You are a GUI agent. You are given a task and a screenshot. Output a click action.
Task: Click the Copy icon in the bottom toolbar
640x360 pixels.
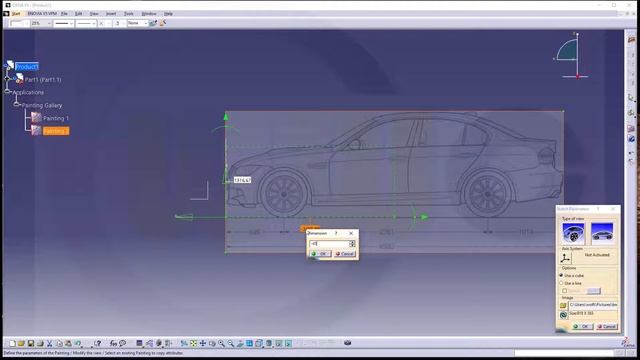coord(60,344)
